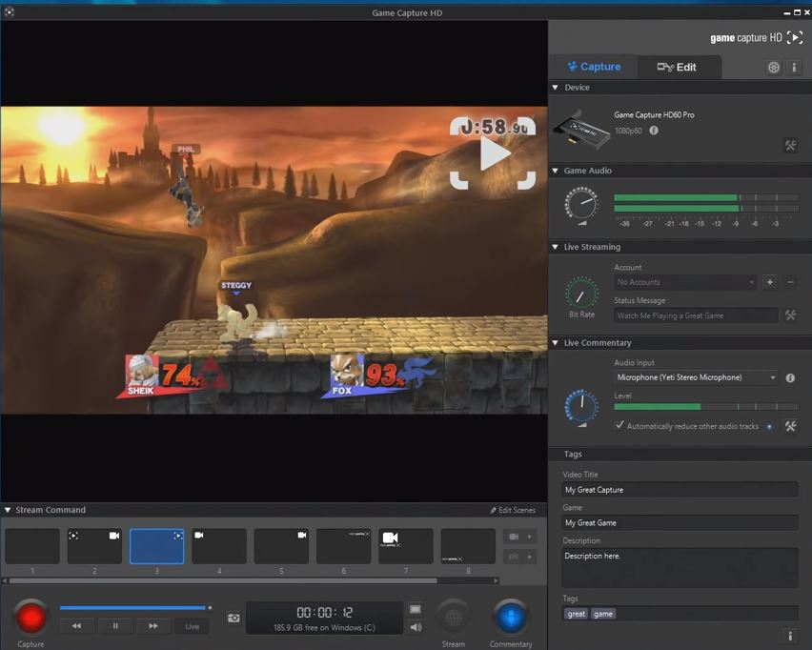Add a webcam scene element
Screen dimensions: 812x650
[x=519, y=537]
